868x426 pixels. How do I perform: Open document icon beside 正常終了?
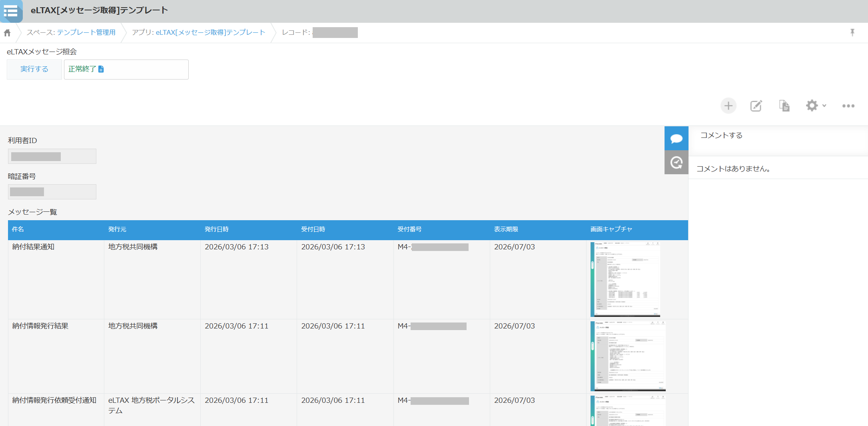pos(101,69)
